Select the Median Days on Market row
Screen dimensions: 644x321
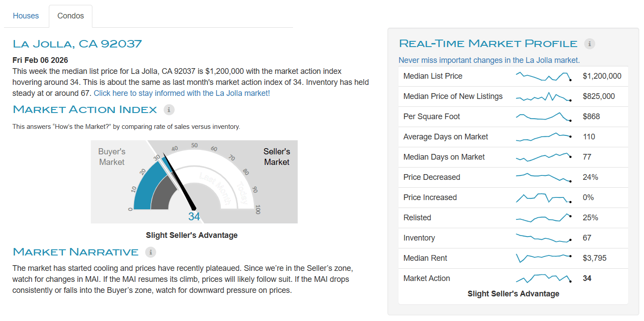pos(444,157)
